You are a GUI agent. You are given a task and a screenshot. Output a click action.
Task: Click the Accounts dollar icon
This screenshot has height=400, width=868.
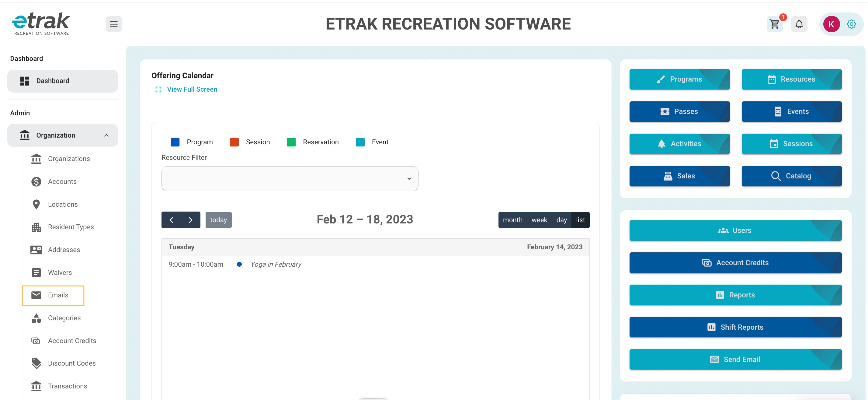(x=36, y=182)
